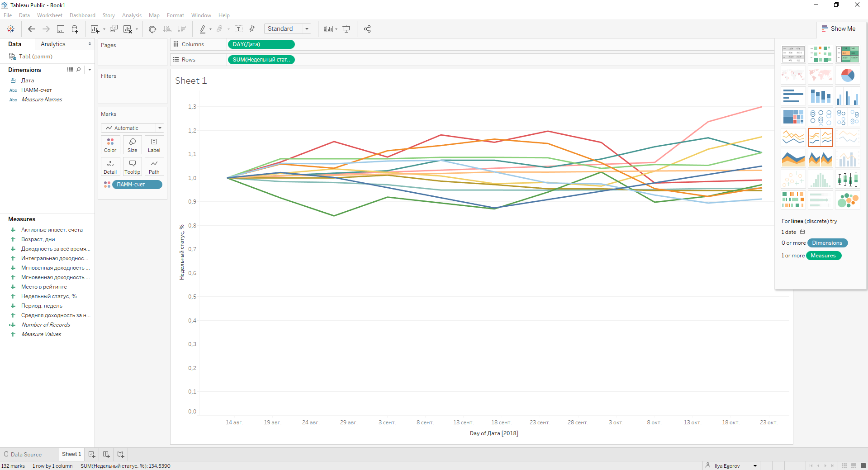The height and width of the screenshot is (470, 868).
Task: Click the ПАММ-счет pill in Marks
Action: [x=137, y=185]
